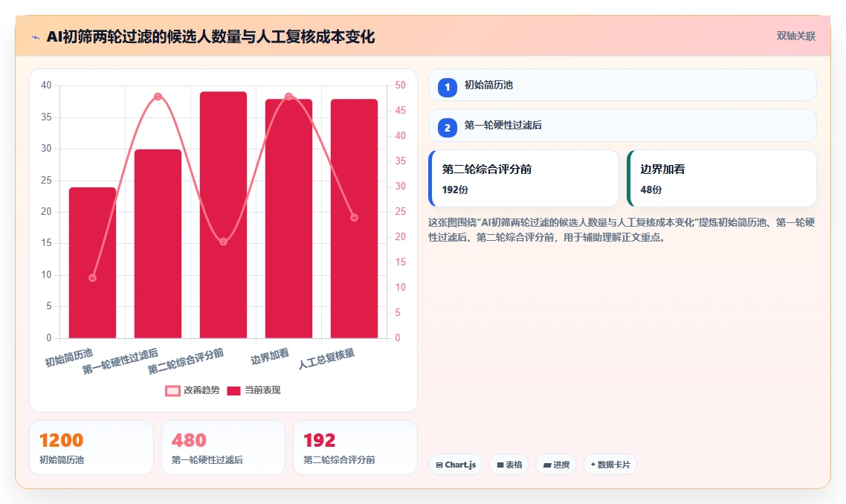Click the Chart.js tag

(456, 465)
